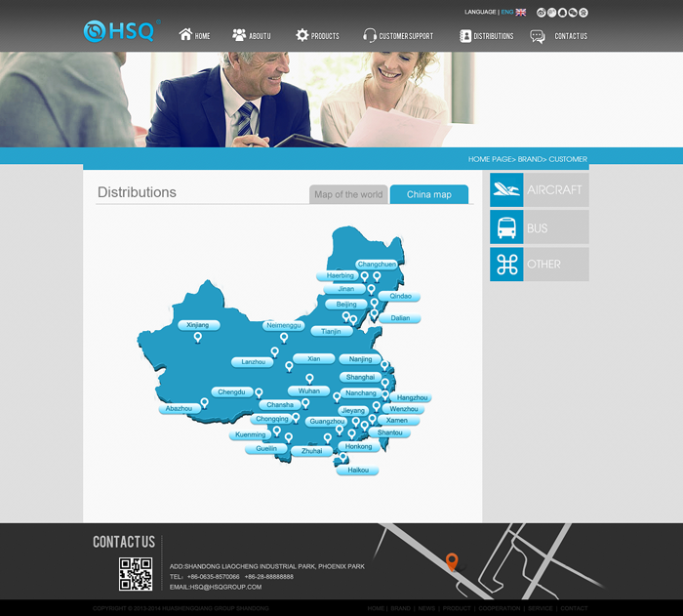Click the airplane icon in the sidebar

506,189
